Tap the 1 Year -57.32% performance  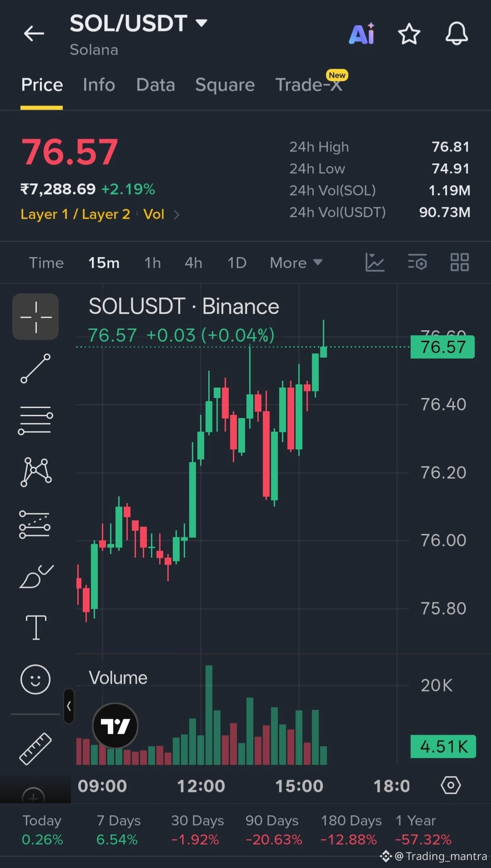pyautogui.click(x=423, y=830)
